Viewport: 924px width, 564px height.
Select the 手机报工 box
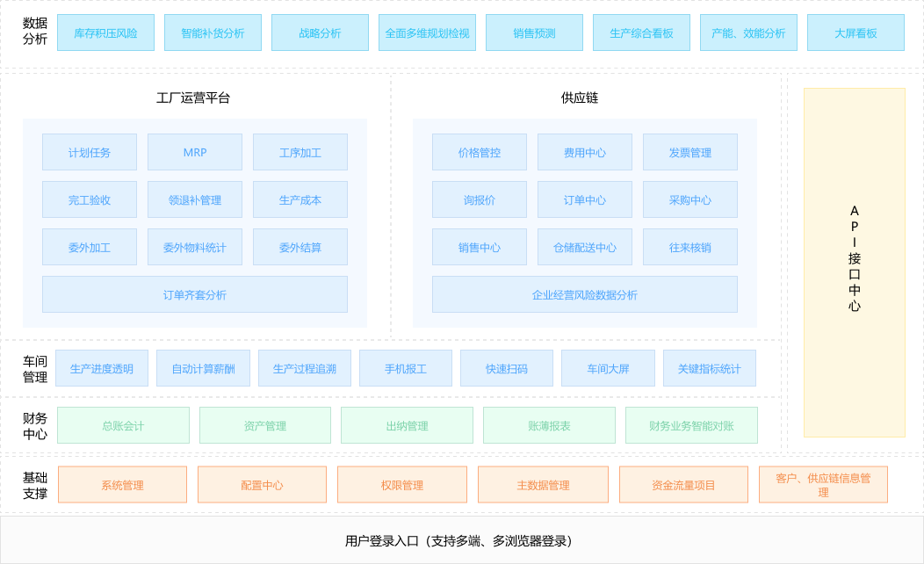pyautogui.click(x=406, y=368)
